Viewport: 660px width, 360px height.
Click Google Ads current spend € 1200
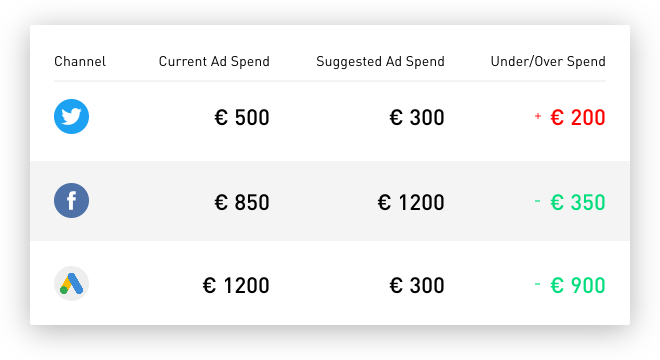[x=236, y=285]
